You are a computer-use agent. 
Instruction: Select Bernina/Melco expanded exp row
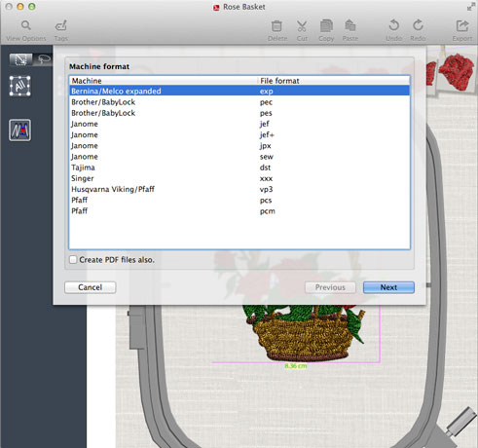(239, 91)
